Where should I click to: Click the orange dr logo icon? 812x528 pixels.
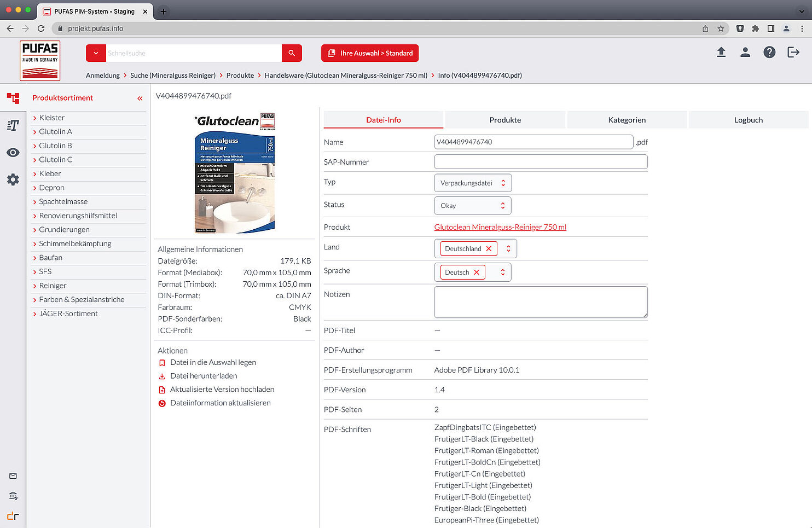pos(13,516)
